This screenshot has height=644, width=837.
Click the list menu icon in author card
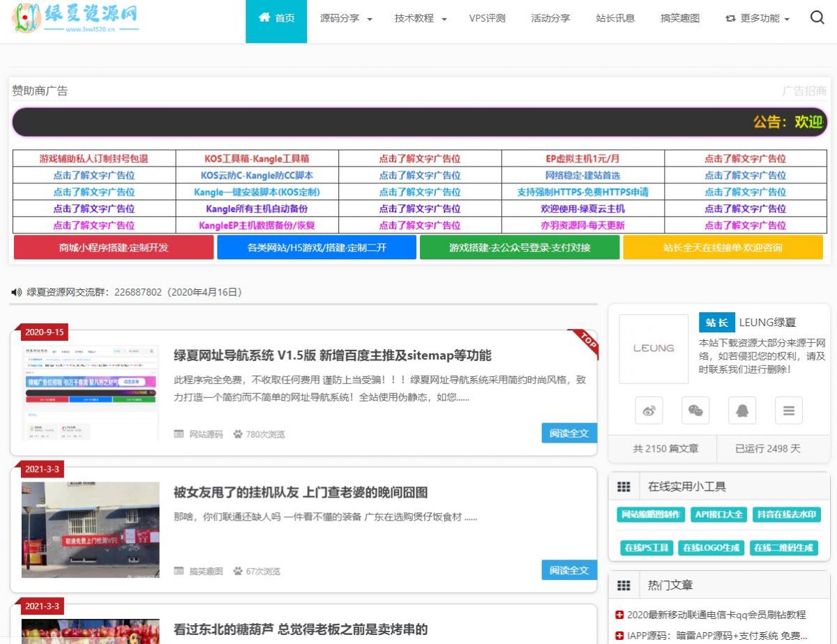[x=789, y=411]
